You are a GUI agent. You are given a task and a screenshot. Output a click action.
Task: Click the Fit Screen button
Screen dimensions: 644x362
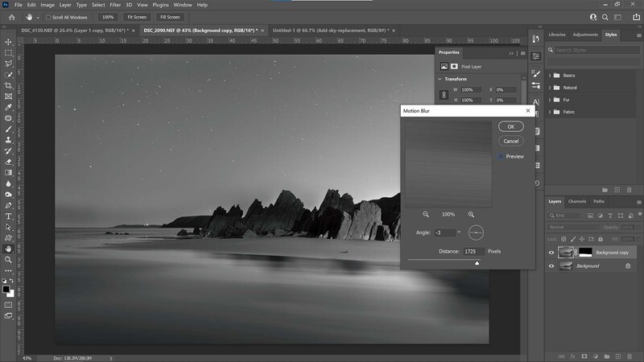point(137,17)
